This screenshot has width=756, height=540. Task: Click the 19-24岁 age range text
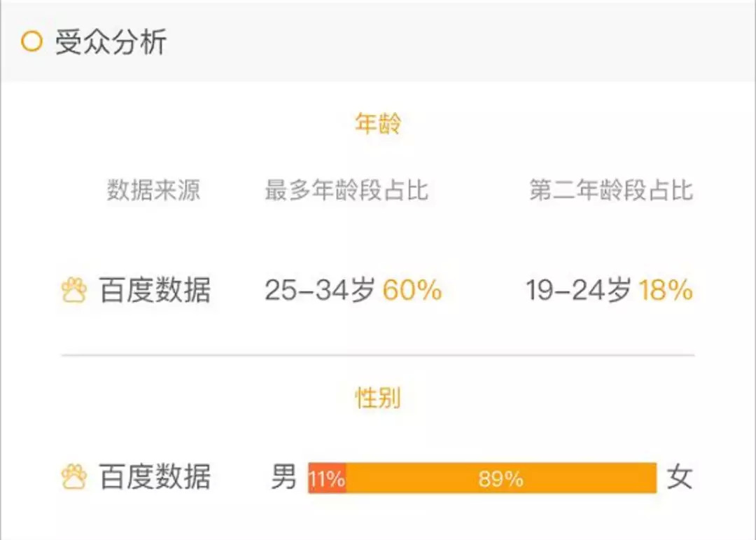pos(579,291)
